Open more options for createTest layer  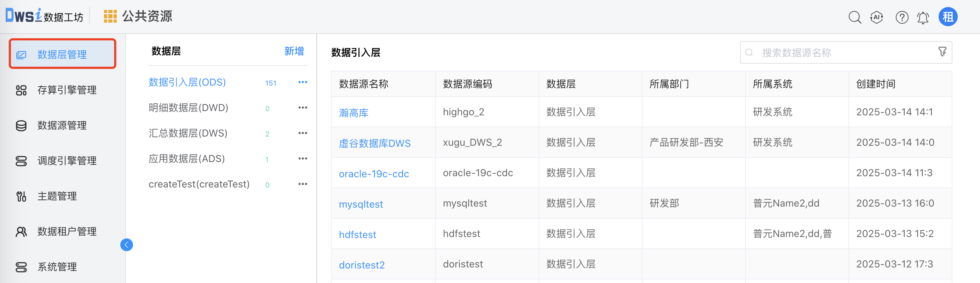point(302,184)
